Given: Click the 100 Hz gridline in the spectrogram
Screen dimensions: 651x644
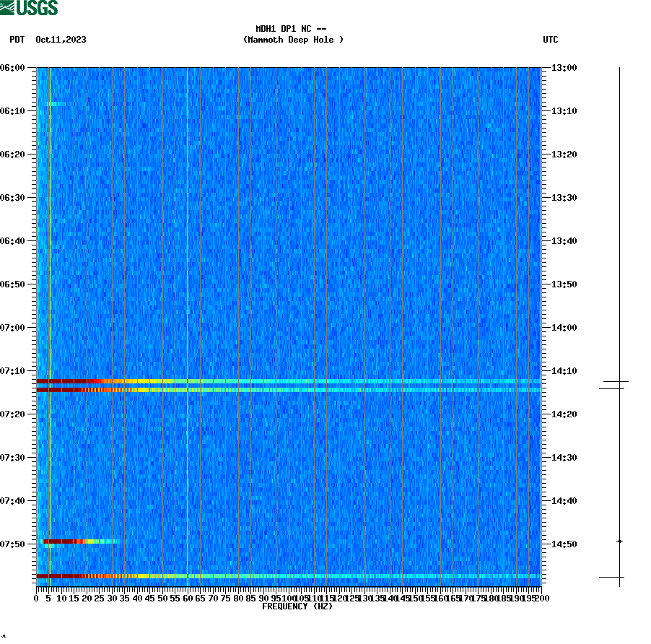Looking at the screenshot, I should [x=290, y=325].
